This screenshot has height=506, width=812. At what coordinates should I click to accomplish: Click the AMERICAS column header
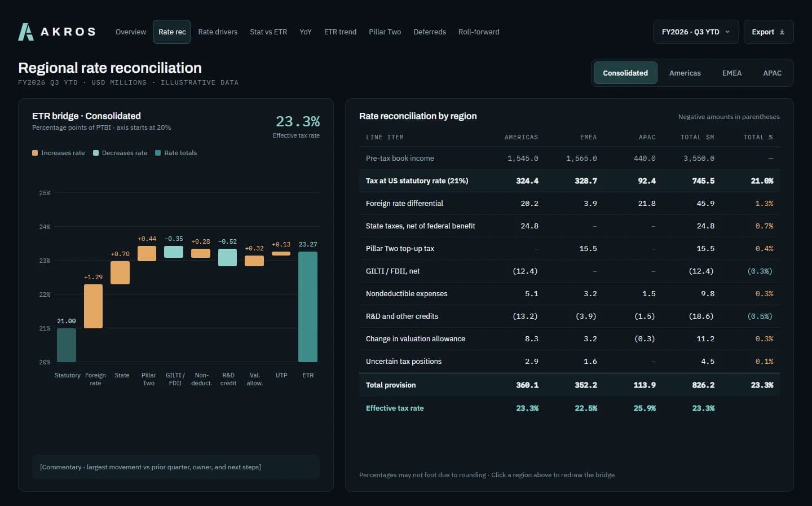pyautogui.click(x=521, y=137)
